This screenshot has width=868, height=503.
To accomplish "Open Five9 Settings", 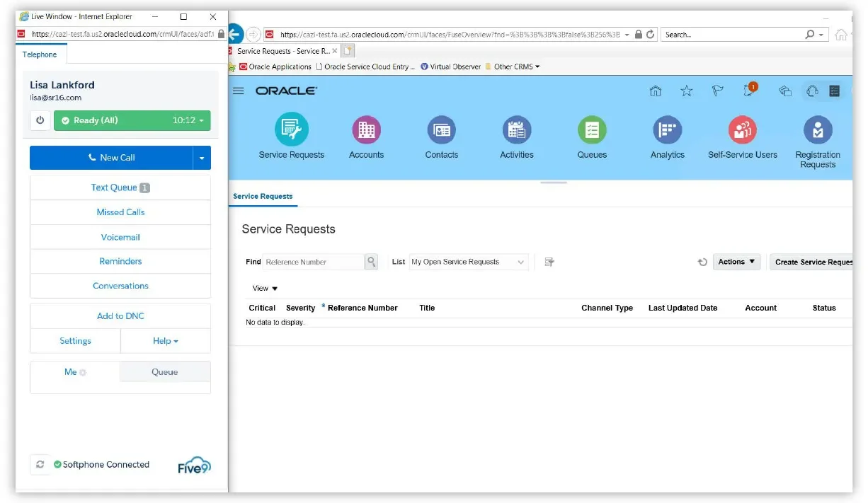I will pyautogui.click(x=75, y=341).
